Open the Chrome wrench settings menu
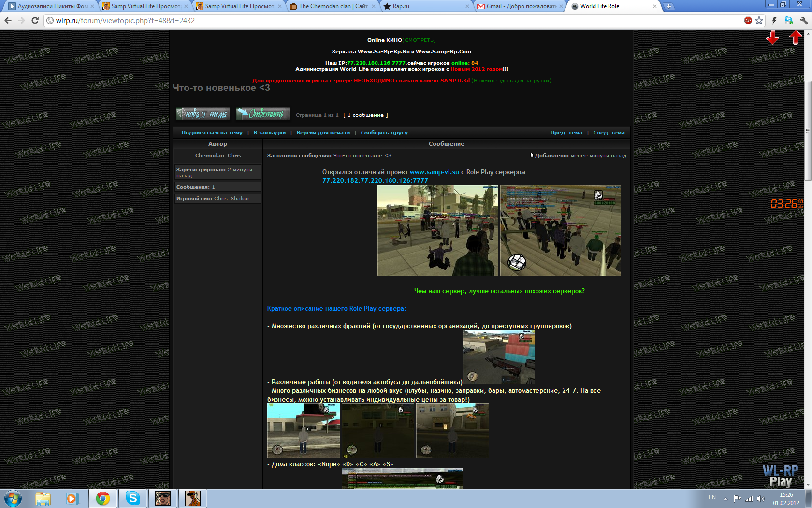Viewport: 812px width, 508px height. (x=804, y=20)
